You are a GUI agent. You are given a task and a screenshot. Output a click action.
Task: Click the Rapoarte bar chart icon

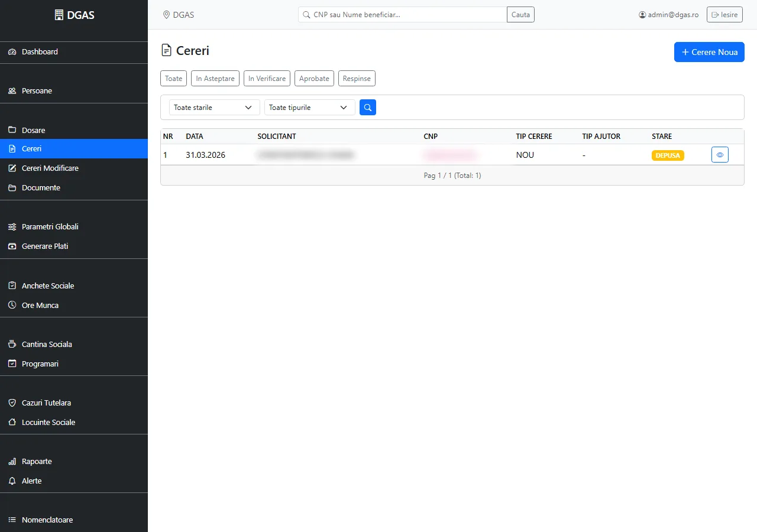coord(12,462)
